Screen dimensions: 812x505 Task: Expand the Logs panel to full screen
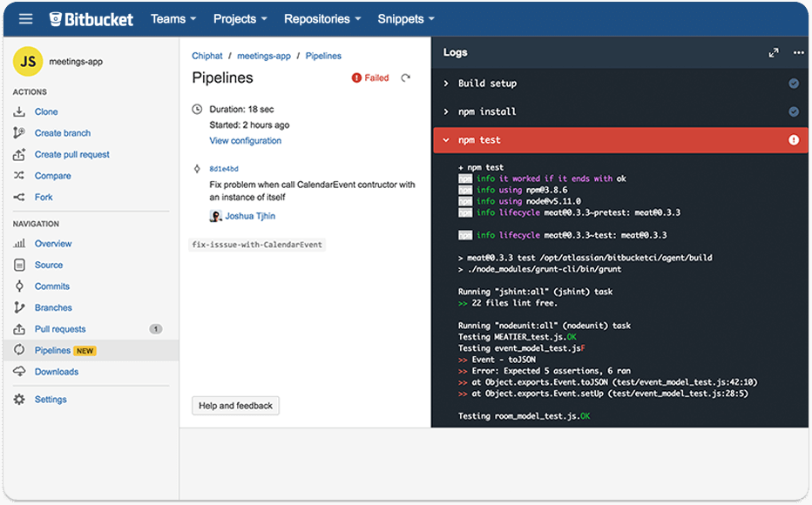[x=774, y=52]
